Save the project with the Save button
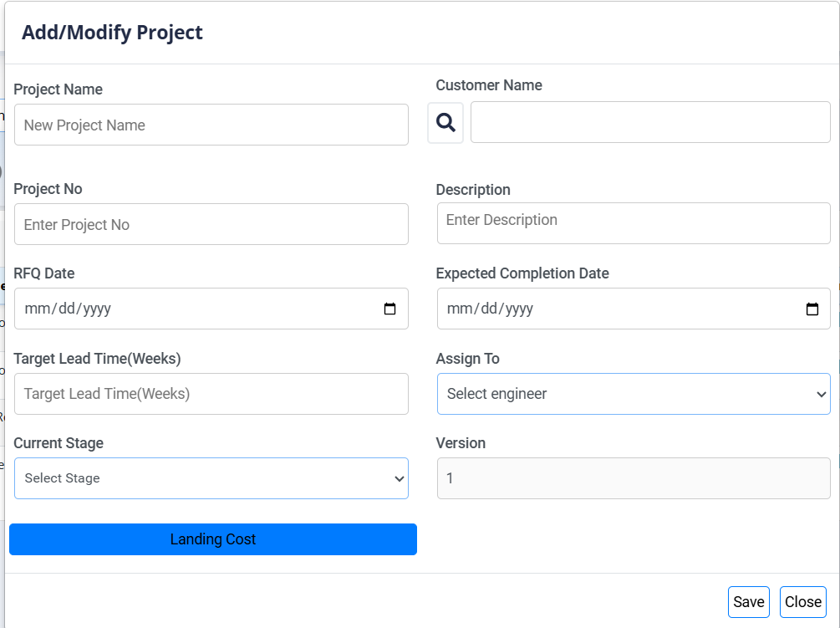This screenshot has width=840, height=628. pos(748,601)
